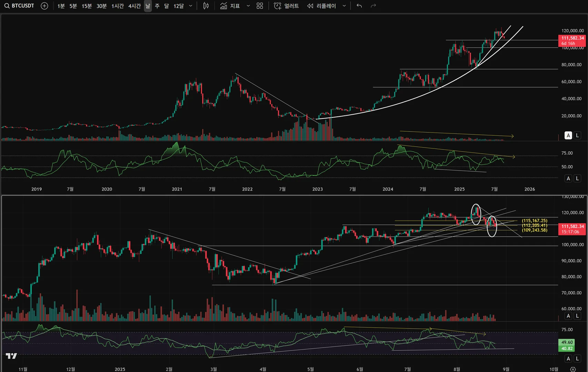
Task: Toggle log scale L on lower price pane
Action: point(577,316)
